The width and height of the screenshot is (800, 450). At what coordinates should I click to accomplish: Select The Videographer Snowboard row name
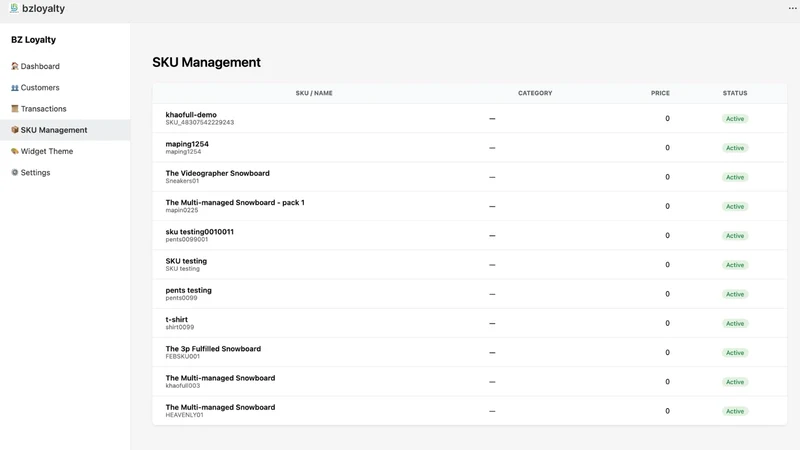pyautogui.click(x=217, y=173)
